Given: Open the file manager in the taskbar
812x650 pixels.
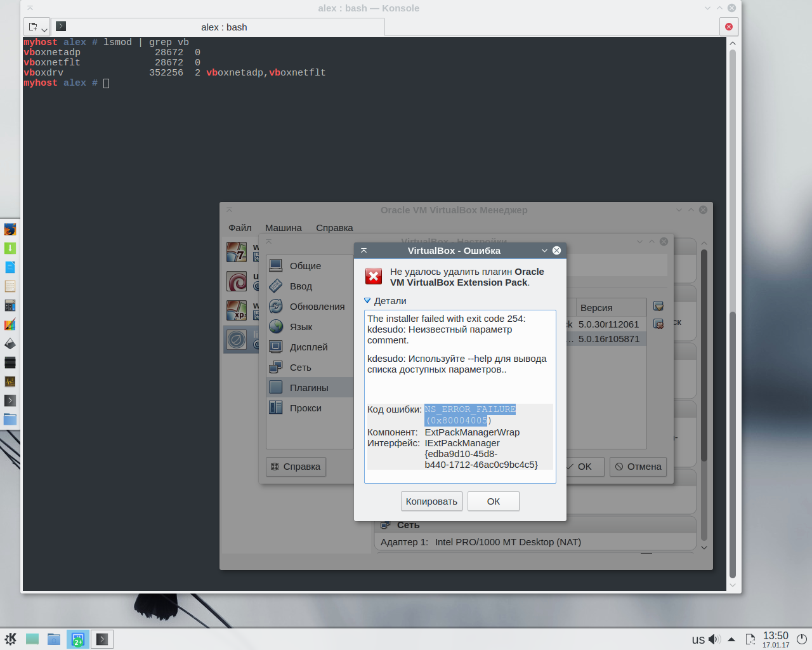Looking at the screenshot, I should [54, 639].
